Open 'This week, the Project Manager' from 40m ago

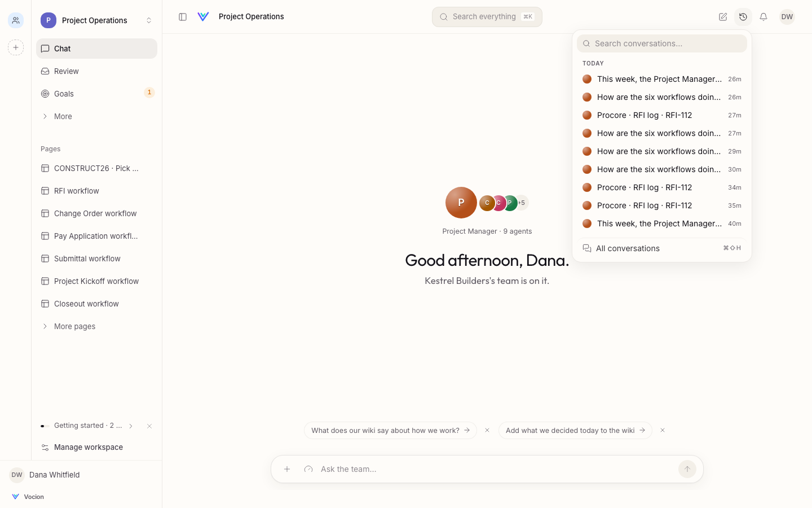(662, 224)
